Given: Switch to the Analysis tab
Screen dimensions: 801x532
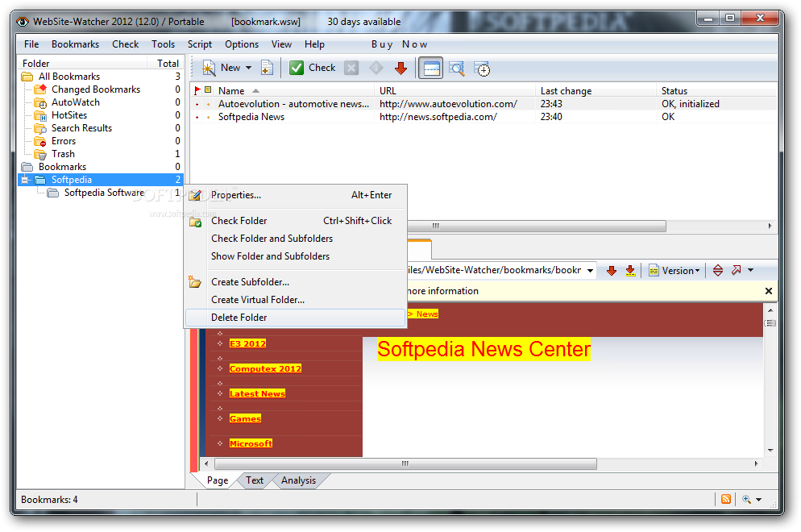Looking at the screenshot, I should tap(298, 481).
